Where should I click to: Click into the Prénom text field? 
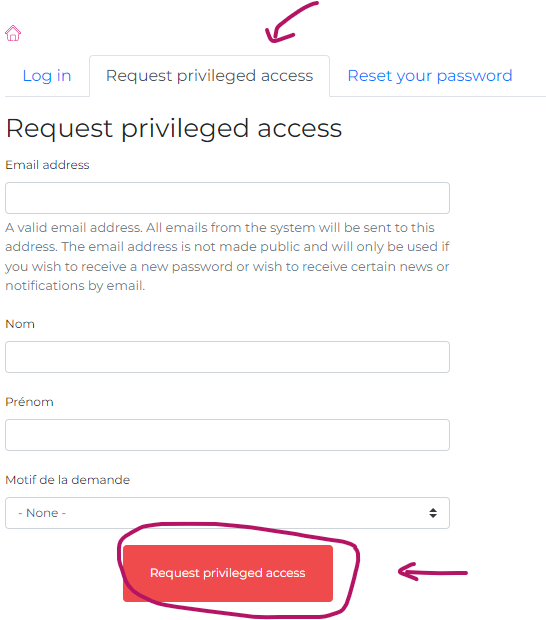coord(227,435)
